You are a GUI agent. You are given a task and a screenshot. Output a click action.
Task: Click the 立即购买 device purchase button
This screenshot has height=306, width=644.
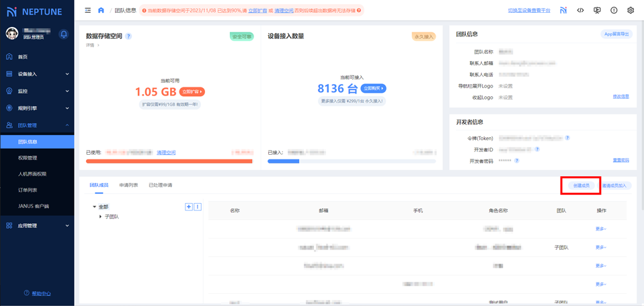pos(373,88)
